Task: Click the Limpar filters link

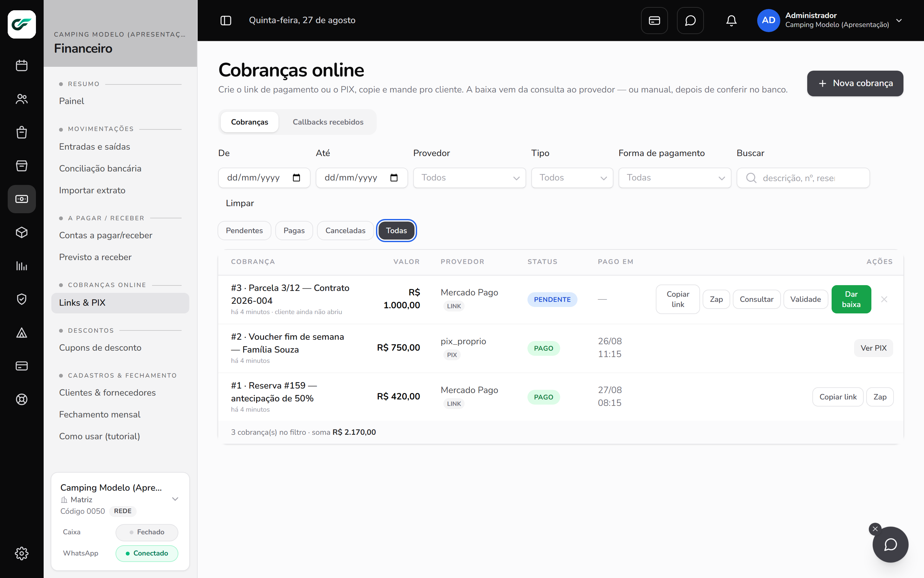Action: (x=240, y=203)
